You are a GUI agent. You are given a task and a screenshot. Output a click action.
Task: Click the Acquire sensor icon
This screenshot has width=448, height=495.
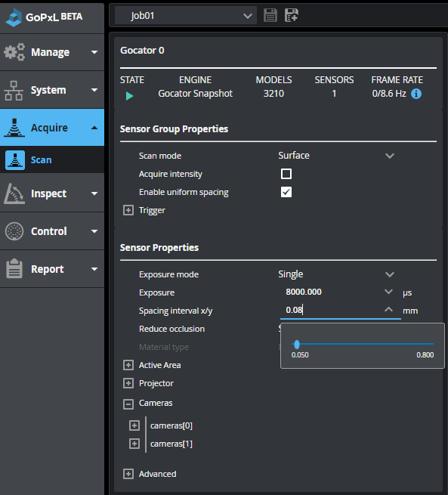(x=14, y=128)
